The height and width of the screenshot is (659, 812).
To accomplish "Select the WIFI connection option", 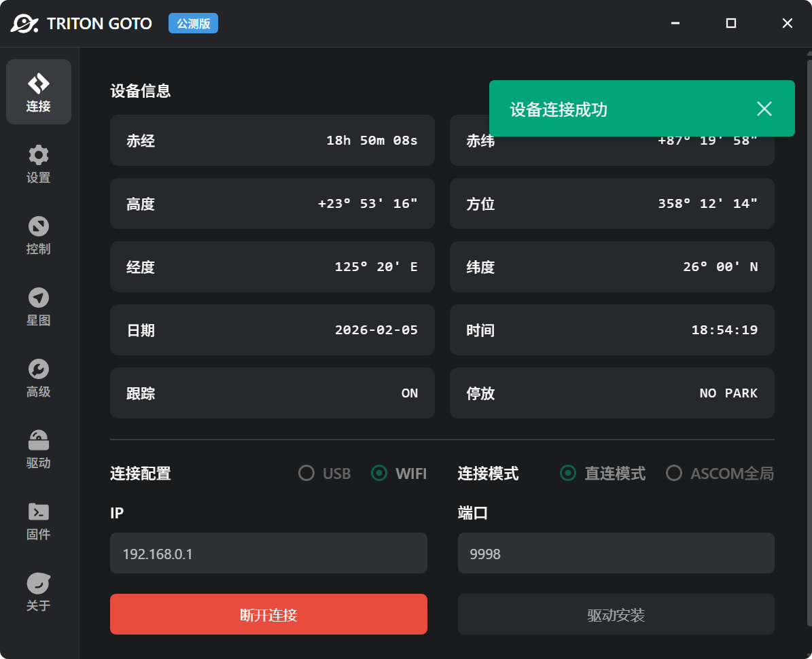I will 379,473.
